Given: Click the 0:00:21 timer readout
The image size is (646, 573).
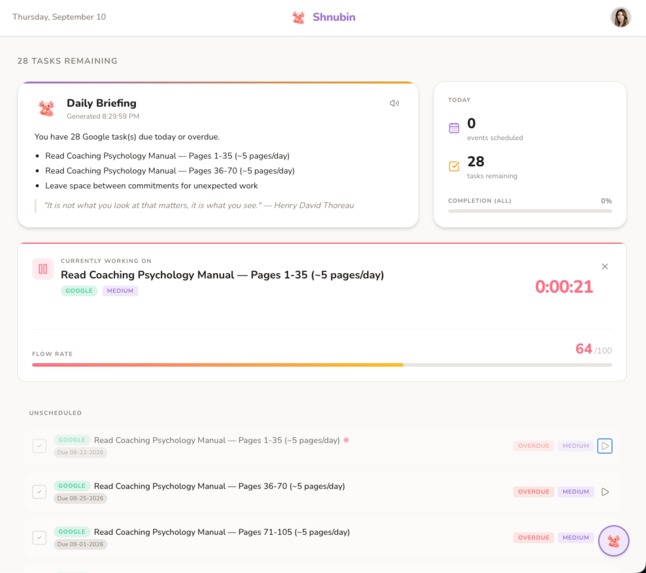Looking at the screenshot, I should [564, 287].
